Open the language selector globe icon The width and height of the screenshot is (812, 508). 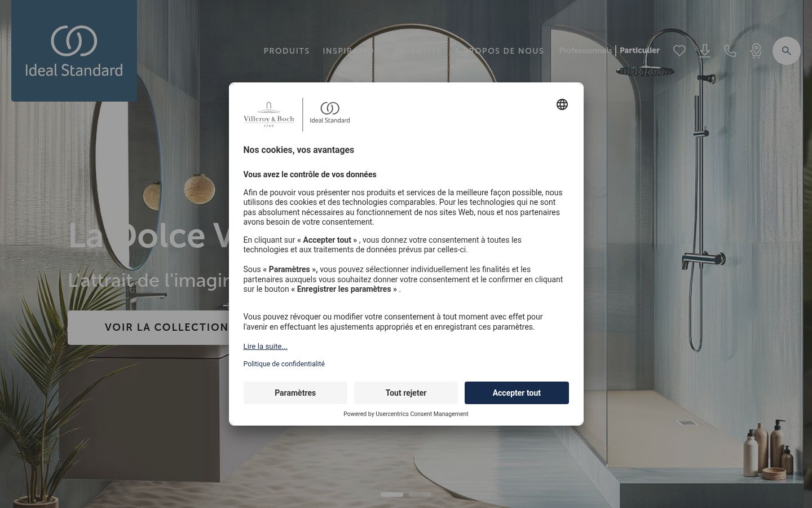(x=562, y=104)
